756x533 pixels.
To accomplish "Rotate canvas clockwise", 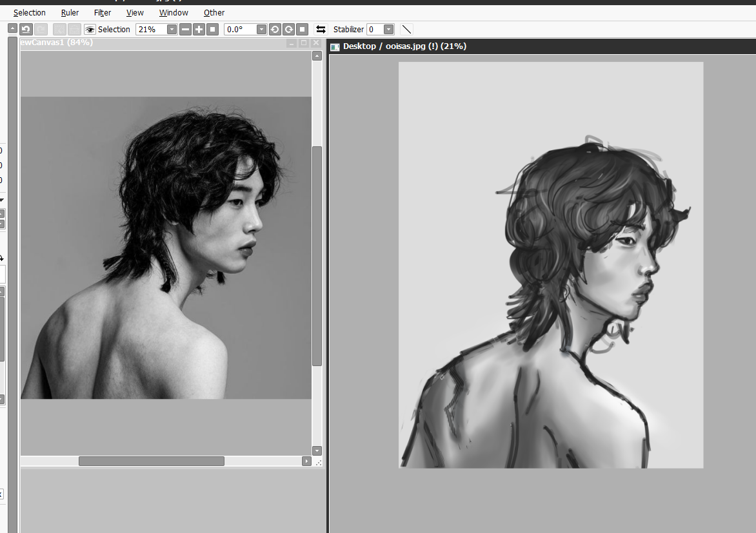I will pyautogui.click(x=288, y=29).
